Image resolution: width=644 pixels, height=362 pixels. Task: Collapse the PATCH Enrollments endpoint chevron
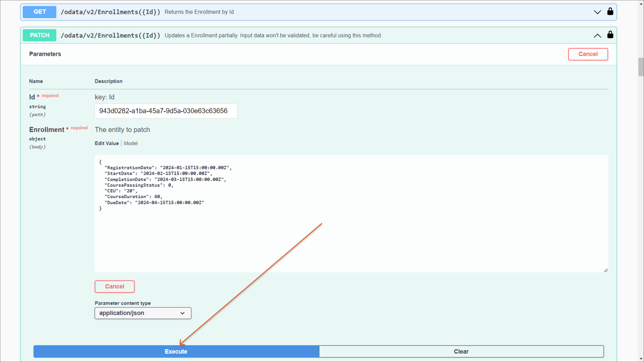click(597, 36)
